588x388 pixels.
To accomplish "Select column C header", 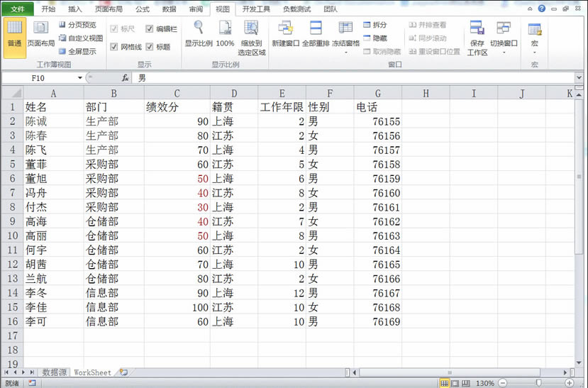I will click(x=177, y=93).
